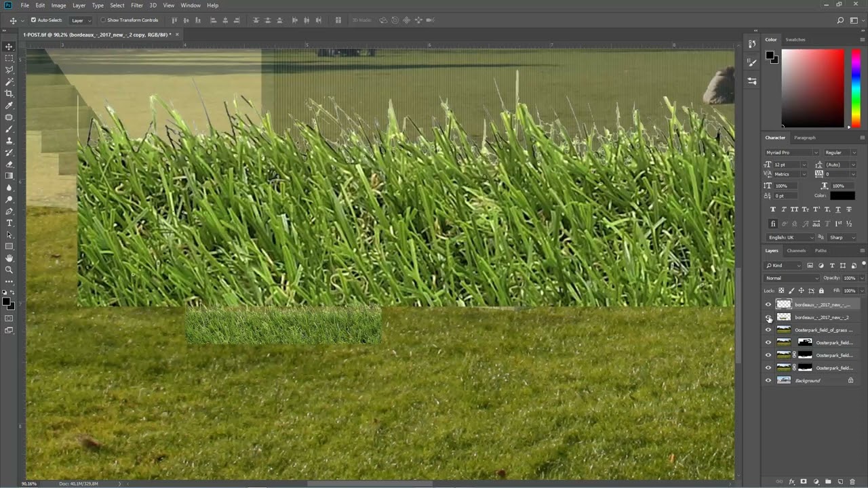Toggle visibility of bordeaux_-_2017_new_-_2 layer
Image resolution: width=868 pixels, height=488 pixels.
[768, 317]
